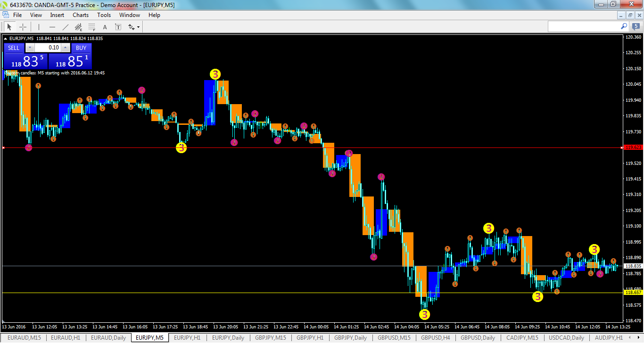
Task: Select the Vertical Line drawing tool
Action: [39, 26]
